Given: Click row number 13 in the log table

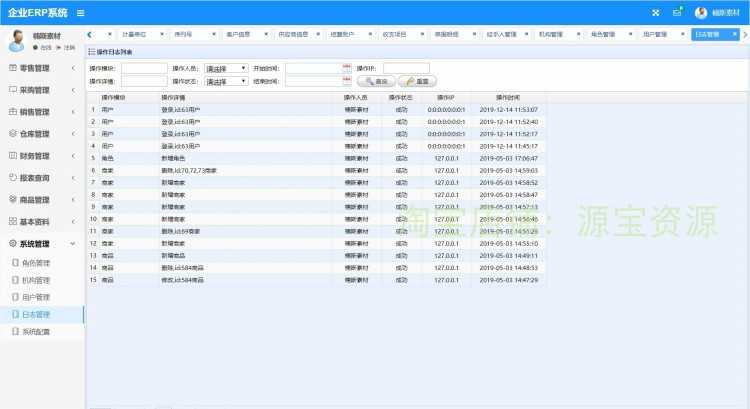Looking at the screenshot, I should coord(93,255).
